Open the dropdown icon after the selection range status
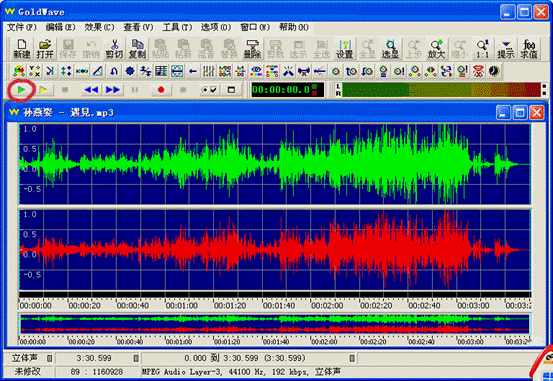The width and height of the screenshot is (553, 381). tap(352, 358)
